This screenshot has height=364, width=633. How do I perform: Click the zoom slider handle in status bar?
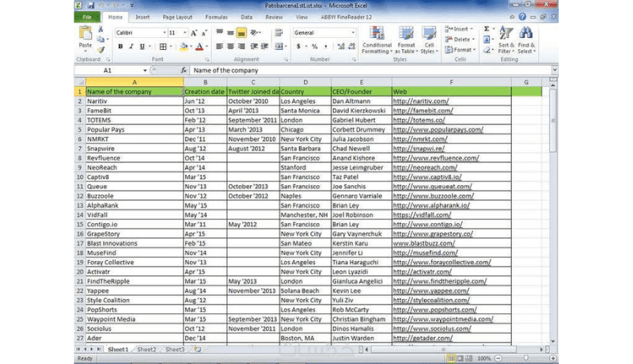click(x=525, y=358)
